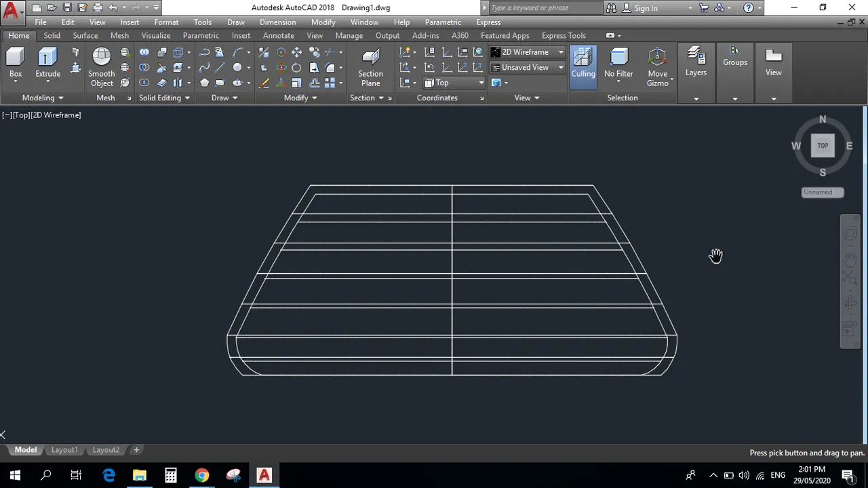Switch to the Annotate ribbon tab
Viewport: 868px width, 488px height.
click(279, 35)
